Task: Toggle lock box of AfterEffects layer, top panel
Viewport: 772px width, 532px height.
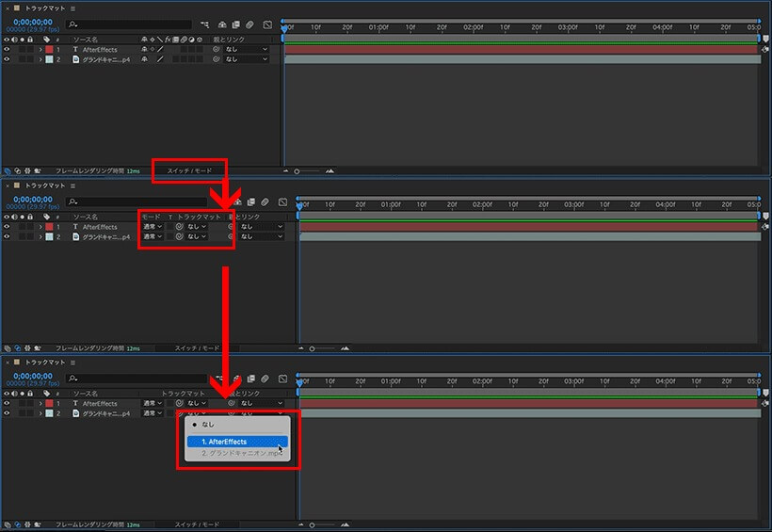Action: pos(30,49)
